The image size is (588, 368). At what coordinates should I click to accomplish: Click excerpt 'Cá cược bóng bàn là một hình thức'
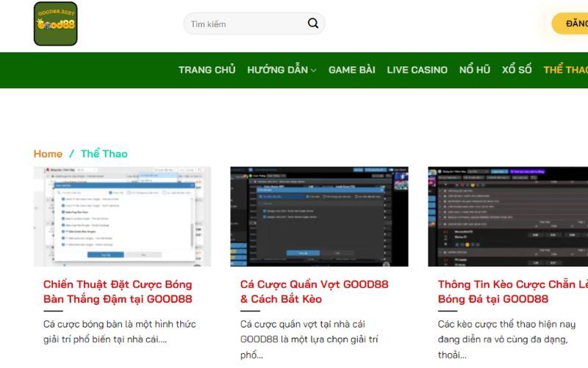tap(120, 325)
